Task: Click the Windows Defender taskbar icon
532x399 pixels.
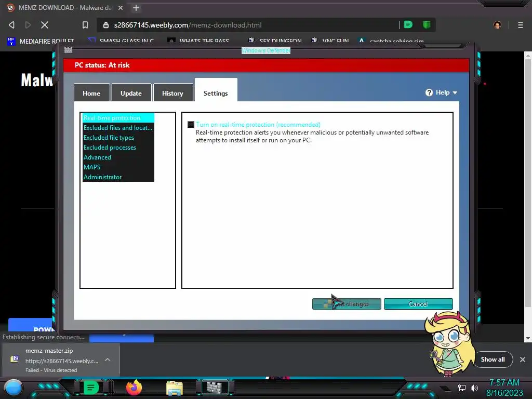Action: [215, 388]
